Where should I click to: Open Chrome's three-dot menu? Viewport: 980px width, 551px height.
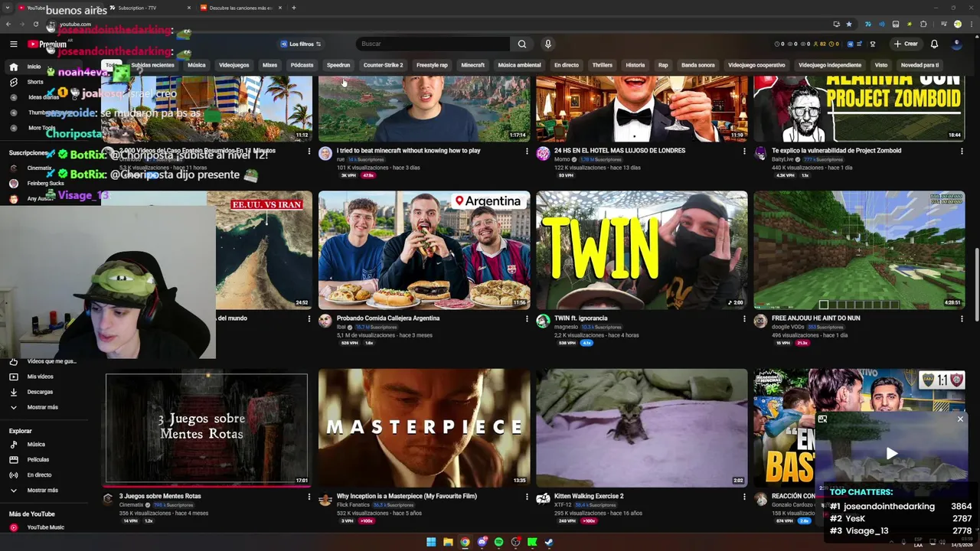coord(971,24)
